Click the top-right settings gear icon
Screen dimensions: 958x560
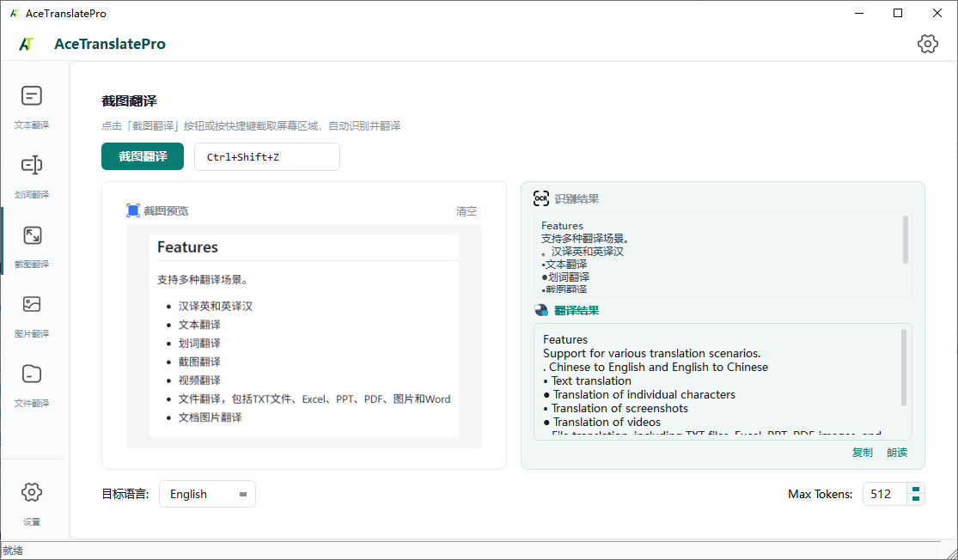click(x=927, y=44)
